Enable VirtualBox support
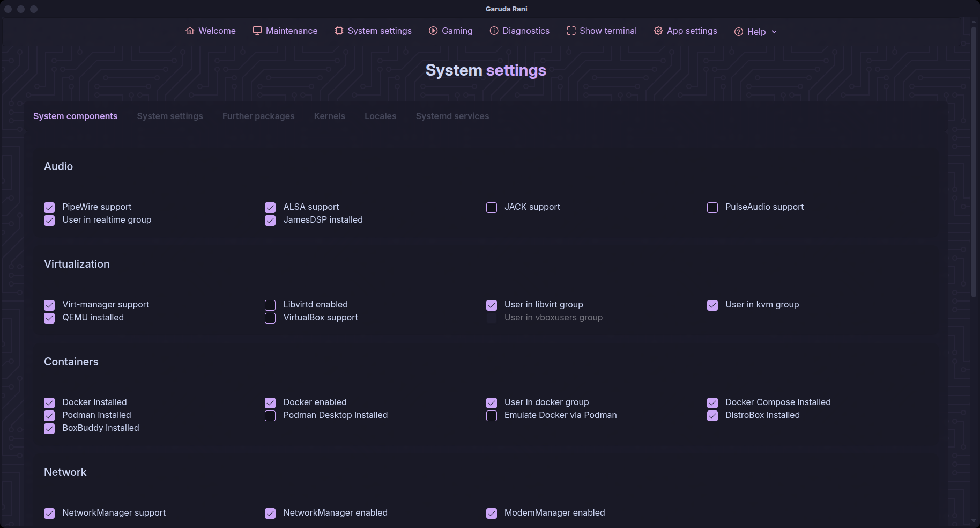980x528 pixels. pos(270,318)
